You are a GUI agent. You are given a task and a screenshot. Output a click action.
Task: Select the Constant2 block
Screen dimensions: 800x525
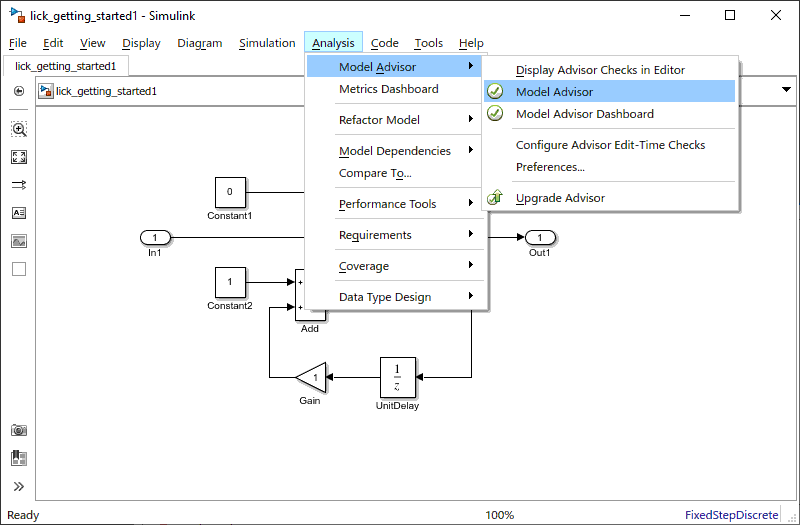(x=230, y=282)
